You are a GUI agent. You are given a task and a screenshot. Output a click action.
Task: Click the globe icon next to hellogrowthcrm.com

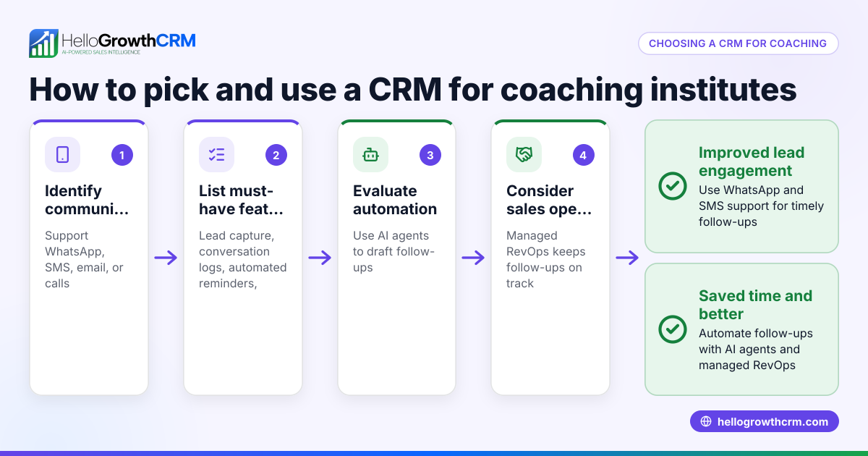coord(706,422)
